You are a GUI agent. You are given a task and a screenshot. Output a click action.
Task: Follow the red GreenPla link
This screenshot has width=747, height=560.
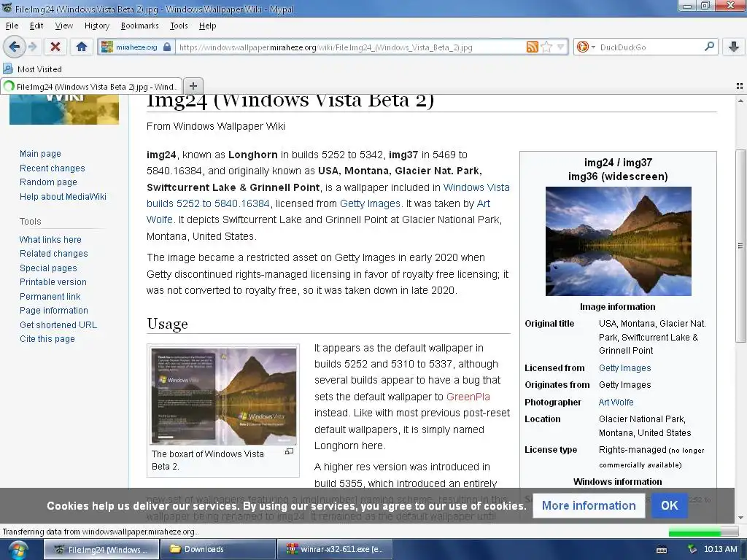468,397
